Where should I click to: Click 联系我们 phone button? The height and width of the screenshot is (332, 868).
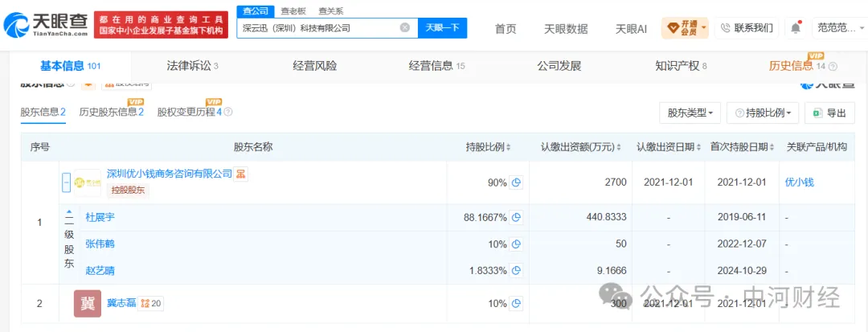pyautogui.click(x=746, y=27)
